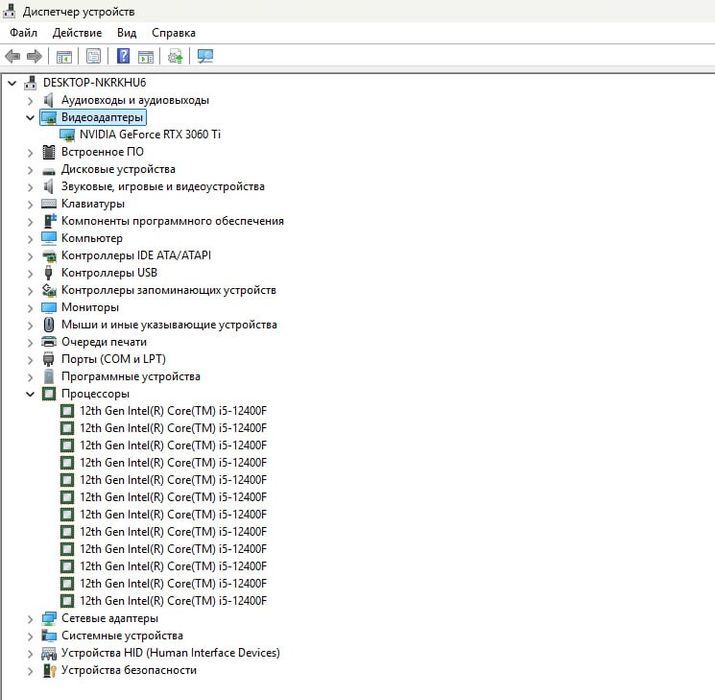The width and height of the screenshot is (715, 700).
Task: Click the DESKTOP-NKRKHU6 computer icon
Action: pyautogui.click(x=31, y=83)
